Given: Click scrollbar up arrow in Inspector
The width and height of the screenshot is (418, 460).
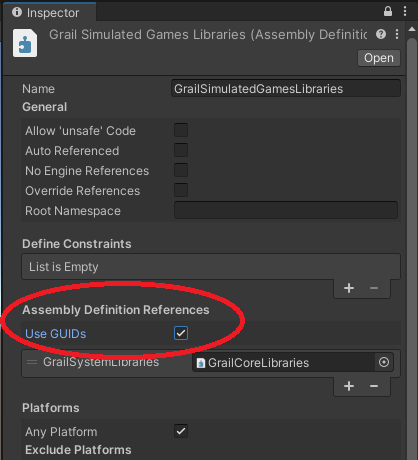Looking at the screenshot, I should [x=412, y=29].
